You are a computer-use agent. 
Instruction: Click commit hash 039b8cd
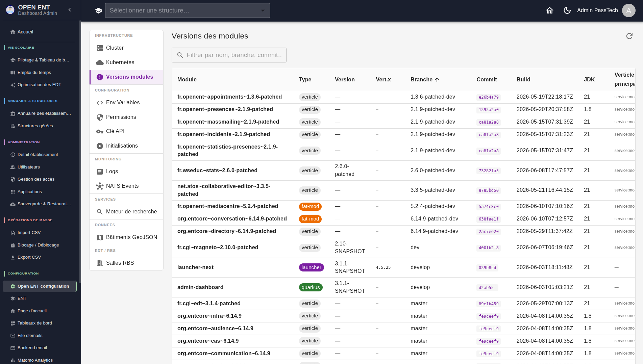click(x=487, y=268)
